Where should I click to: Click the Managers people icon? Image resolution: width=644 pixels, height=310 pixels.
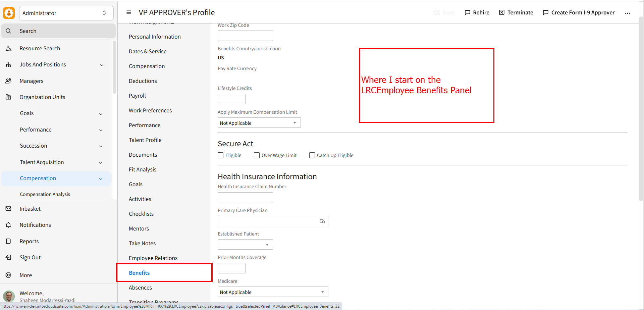tap(9, 81)
